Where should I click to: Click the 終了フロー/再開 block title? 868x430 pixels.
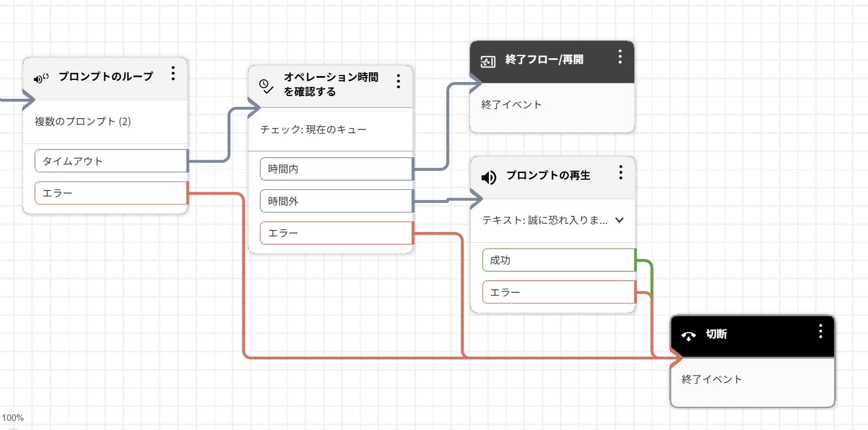544,59
